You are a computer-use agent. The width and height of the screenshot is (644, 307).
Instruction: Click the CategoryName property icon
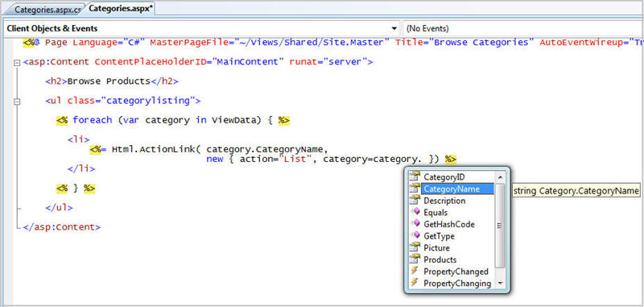(x=415, y=189)
